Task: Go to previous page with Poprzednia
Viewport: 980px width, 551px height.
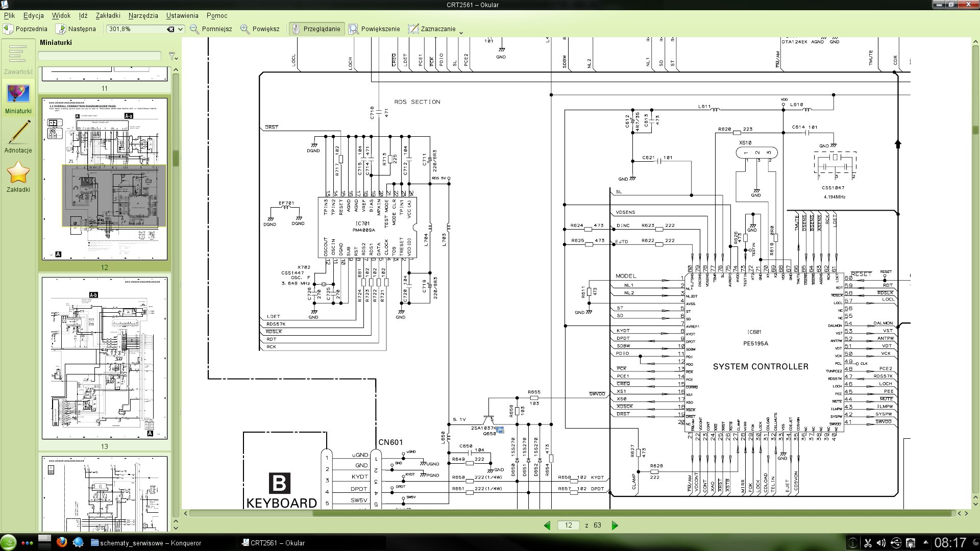Action: coord(26,29)
